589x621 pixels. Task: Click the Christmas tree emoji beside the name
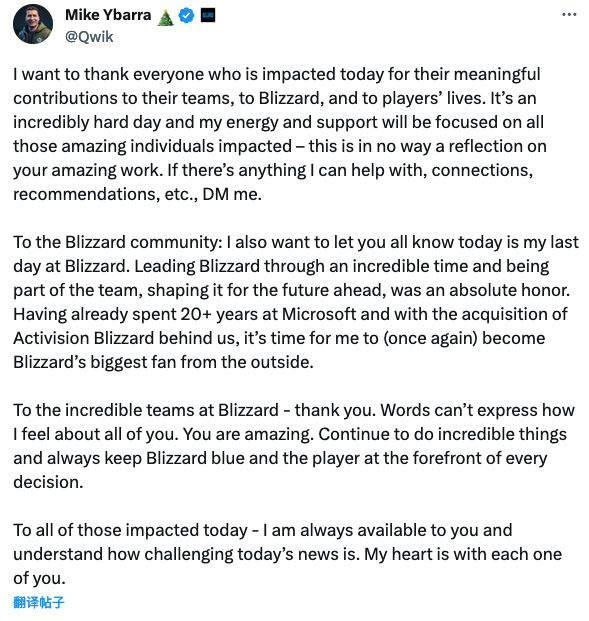click(165, 17)
